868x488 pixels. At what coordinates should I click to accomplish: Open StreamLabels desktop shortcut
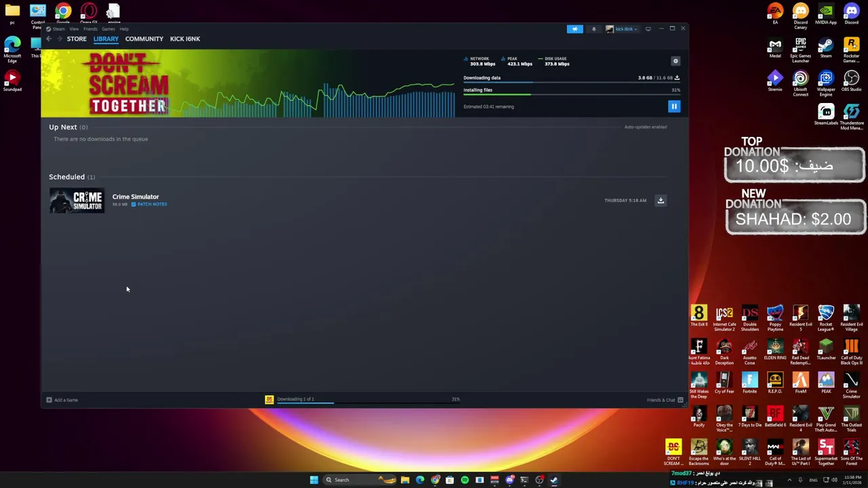tap(826, 115)
